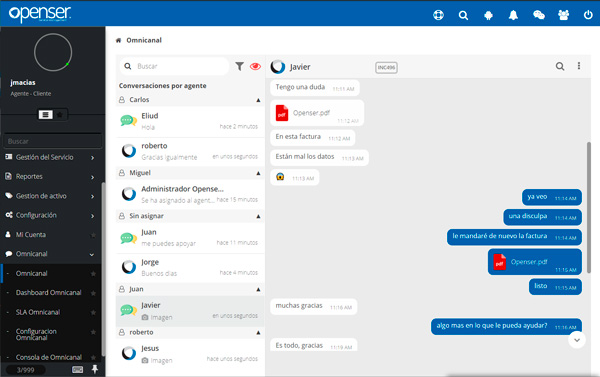Screen dimensions: 600x377
Task: Collapse the Omnicanal parent menu
Action: click(x=51, y=254)
